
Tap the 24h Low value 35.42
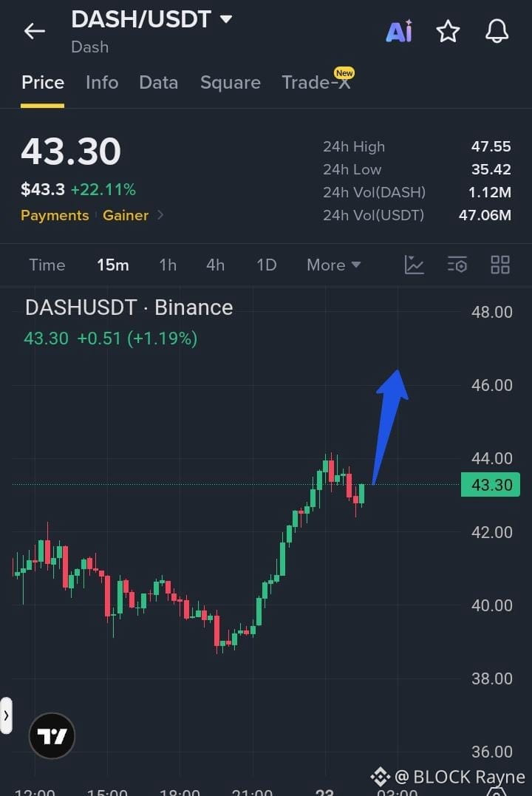point(491,169)
